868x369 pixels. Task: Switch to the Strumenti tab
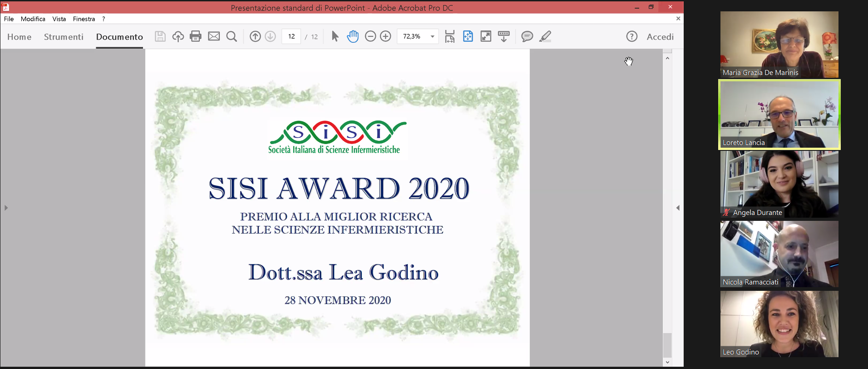coord(64,37)
